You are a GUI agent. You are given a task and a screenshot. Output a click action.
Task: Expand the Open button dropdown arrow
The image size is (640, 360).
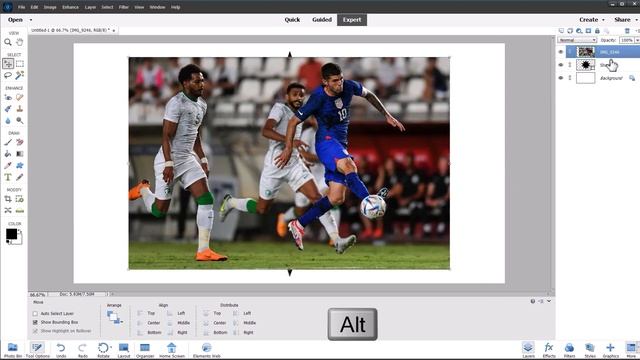(31, 20)
